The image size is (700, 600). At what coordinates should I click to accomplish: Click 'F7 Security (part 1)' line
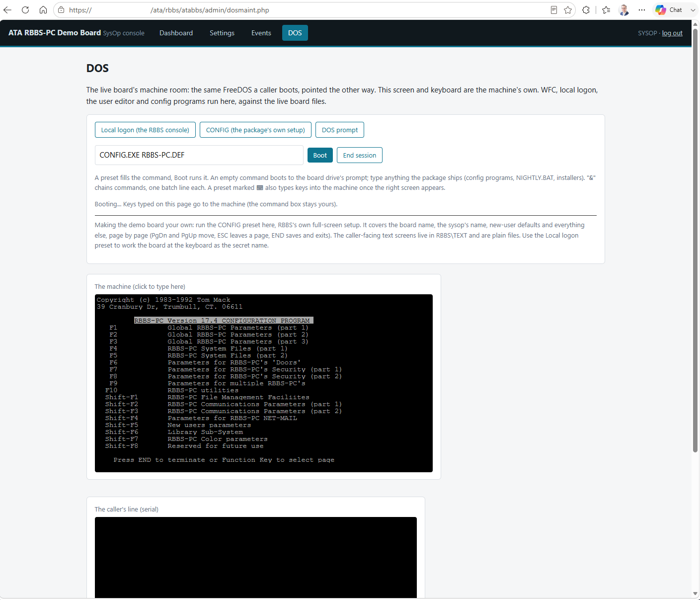click(x=226, y=369)
